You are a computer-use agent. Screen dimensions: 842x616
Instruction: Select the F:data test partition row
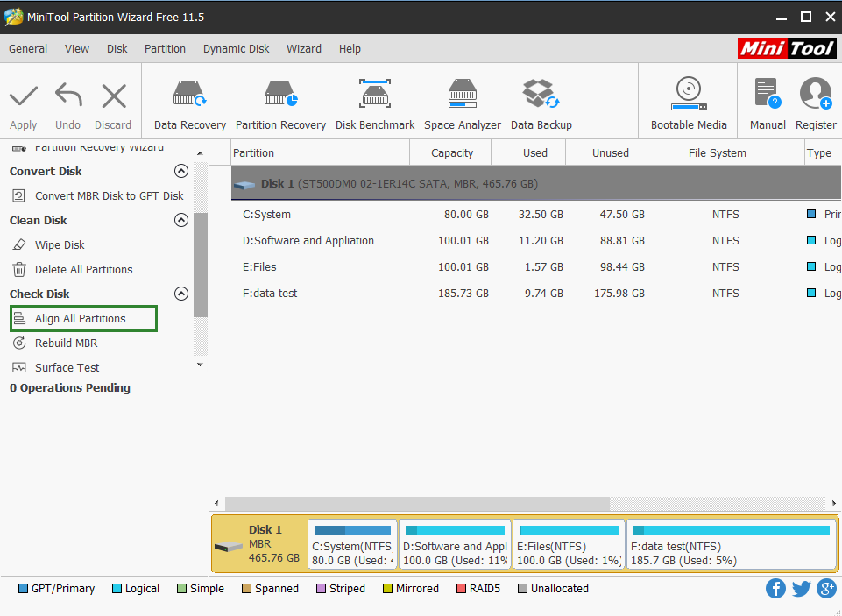[x=270, y=294]
